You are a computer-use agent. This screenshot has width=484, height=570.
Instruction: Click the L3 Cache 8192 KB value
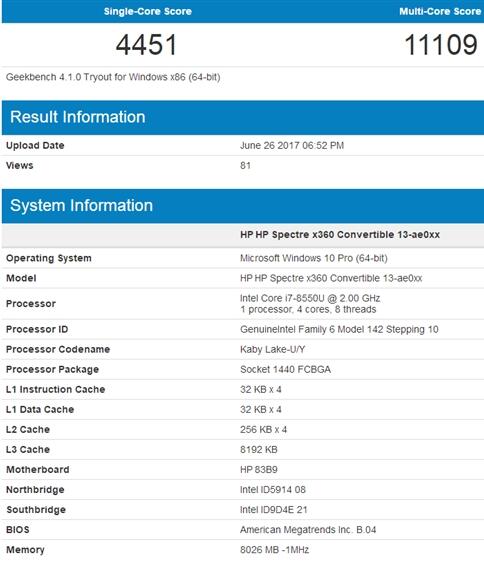259,450
